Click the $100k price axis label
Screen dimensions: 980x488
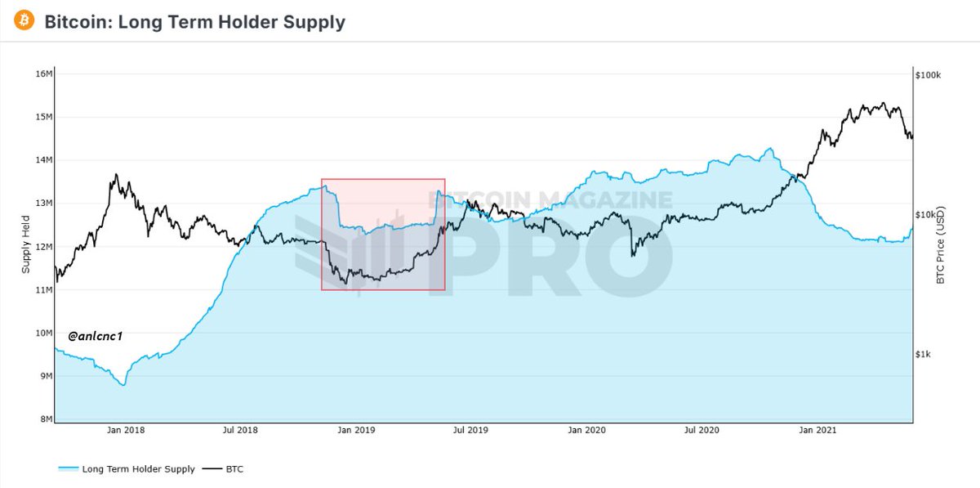point(929,75)
